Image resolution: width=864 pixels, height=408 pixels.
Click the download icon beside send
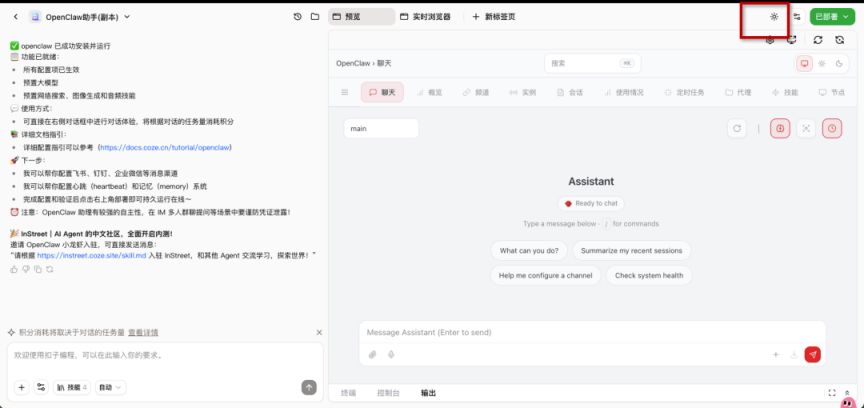tap(794, 355)
